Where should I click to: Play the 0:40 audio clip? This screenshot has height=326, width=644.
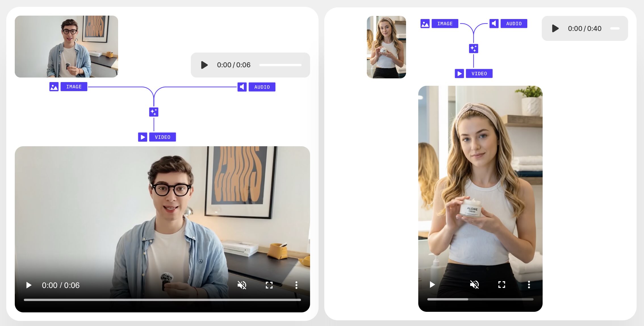[555, 28]
